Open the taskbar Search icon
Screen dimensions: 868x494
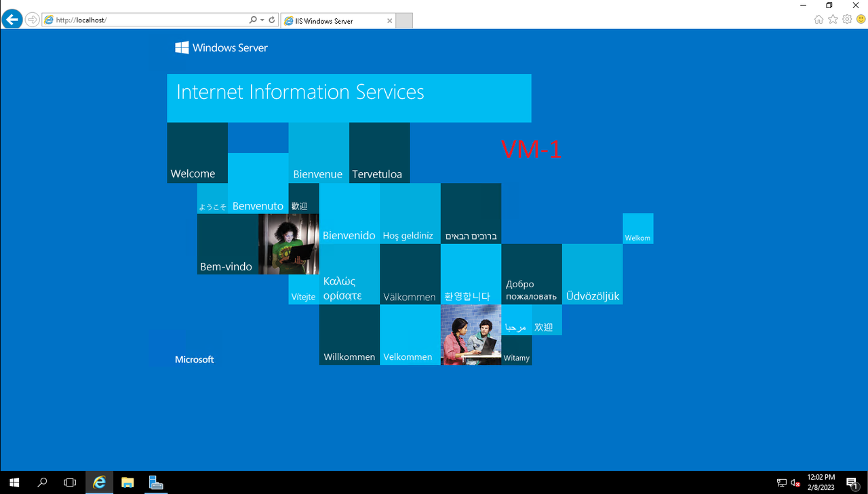tap(41, 482)
